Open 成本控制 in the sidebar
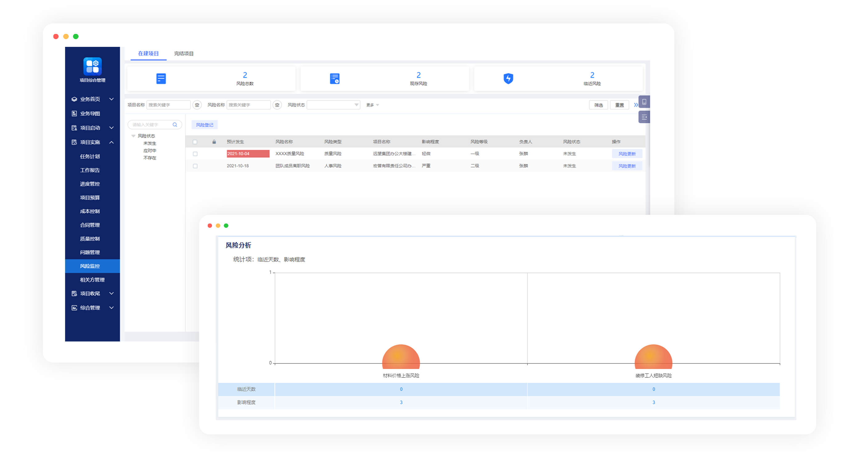 pos(90,211)
